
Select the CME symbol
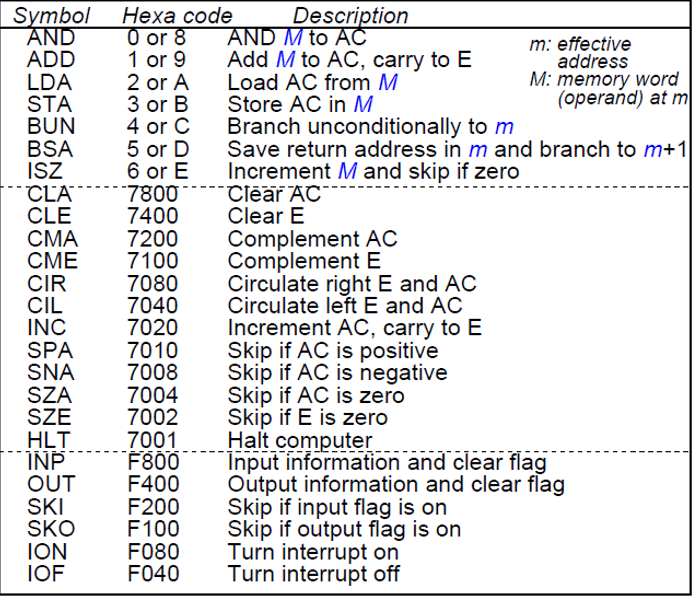pyautogui.click(x=52, y=261)
